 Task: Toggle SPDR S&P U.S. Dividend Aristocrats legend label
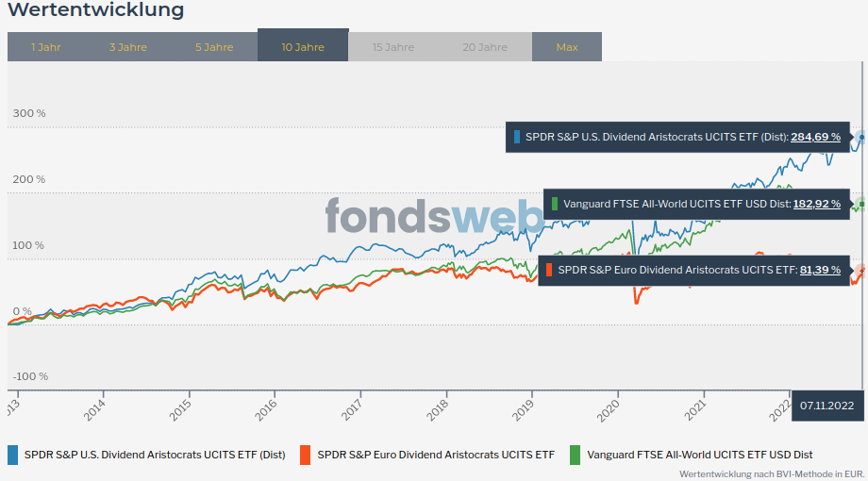155,455
